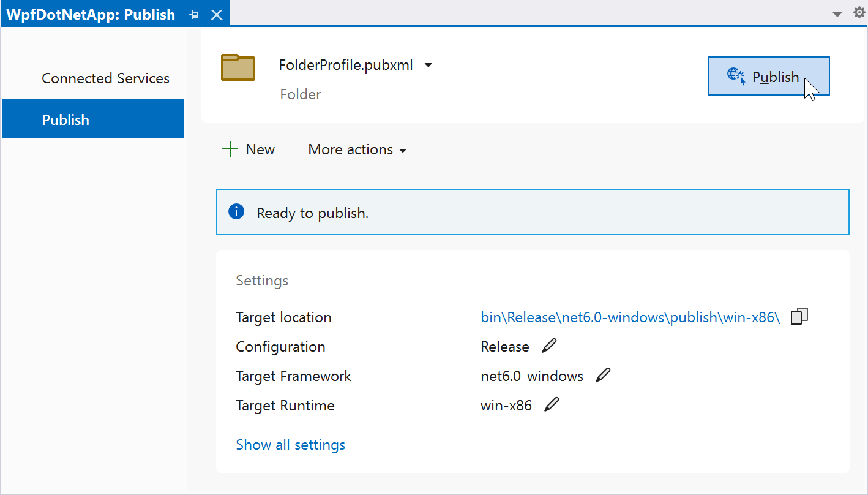868x495 pixels.
Task: Edit the Target Framework pencil icon
Action: tap(603, 376)
